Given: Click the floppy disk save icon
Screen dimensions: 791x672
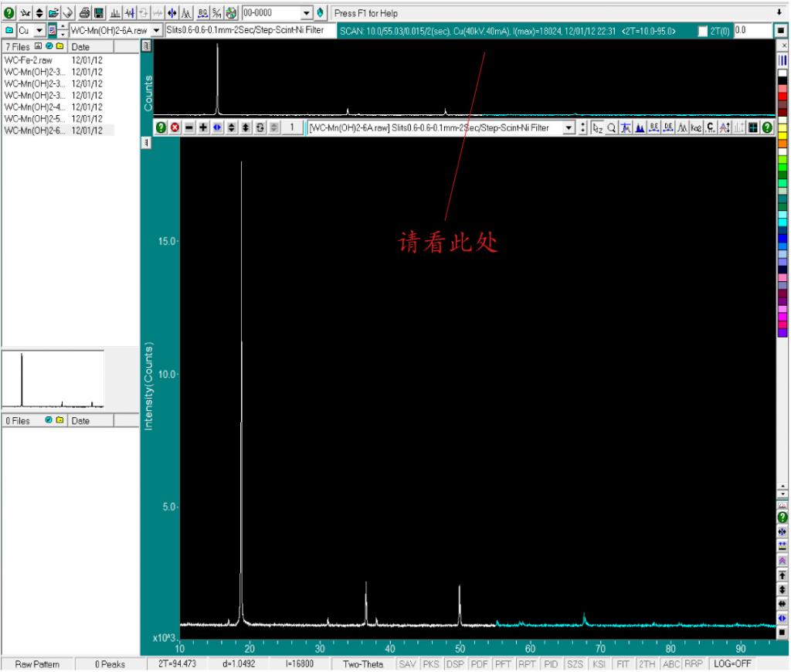Looking at the screenshot, I should 99,12.
